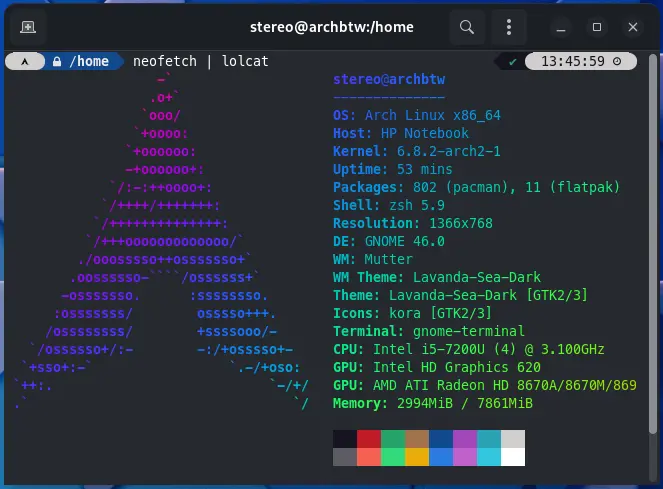Click the bright red-orange block, bottom row

pos(369,457)
